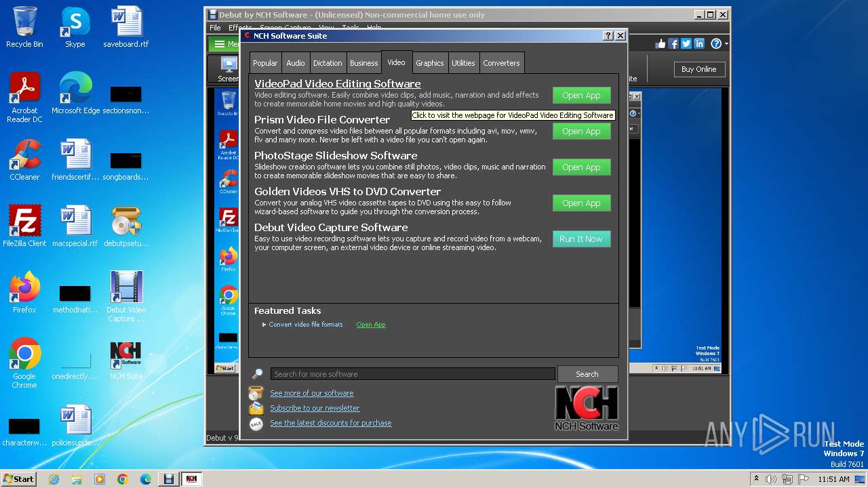Open the Debut help question-mark icon

(716, 43)
